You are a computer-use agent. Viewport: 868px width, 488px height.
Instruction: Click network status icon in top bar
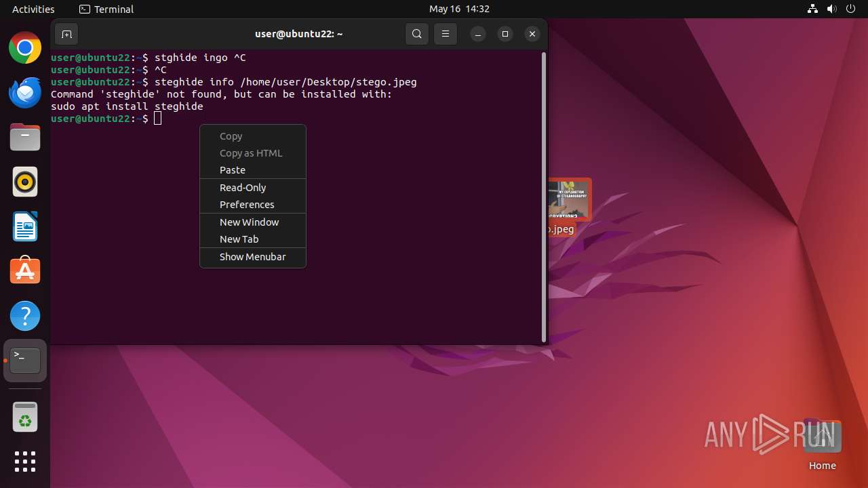(813, 9)
